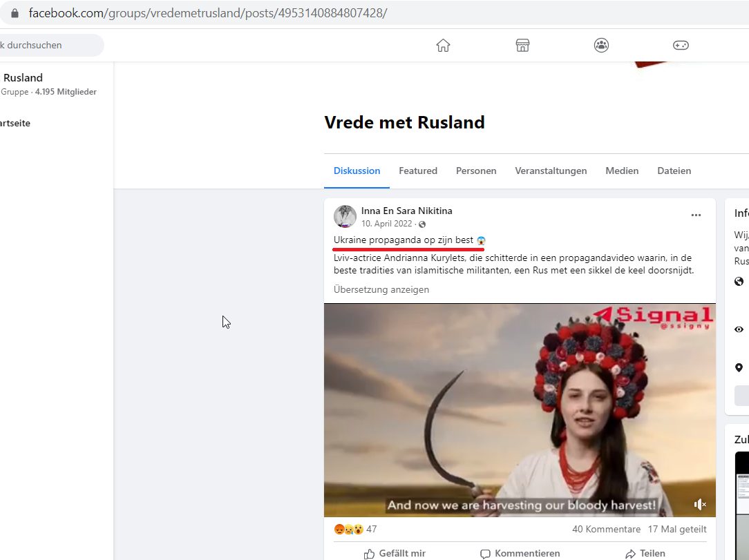Open Inna En Sara Nikitina profile link

(x=406, y=211)
